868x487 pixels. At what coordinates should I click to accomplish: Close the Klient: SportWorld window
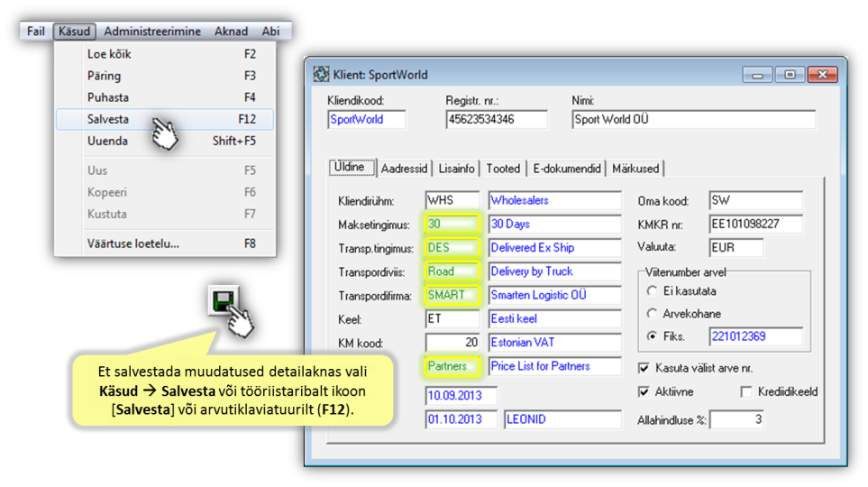point(823,75)
